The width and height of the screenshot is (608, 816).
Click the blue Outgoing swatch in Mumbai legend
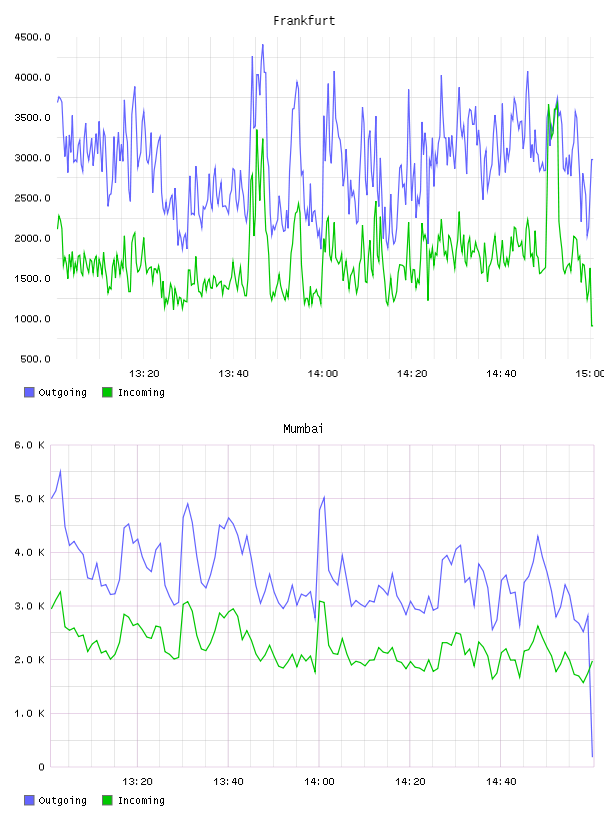[x=29, y=800]
